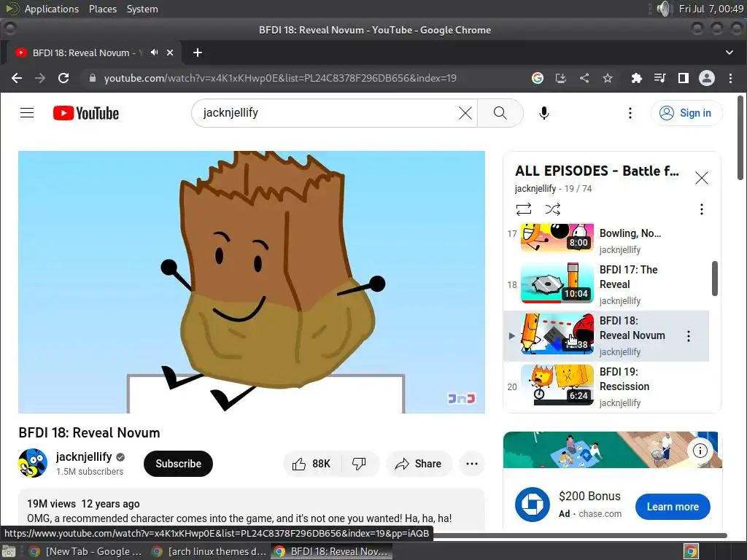
Task: Click the page vertical scrollbar
Action: tap(740, 138)
